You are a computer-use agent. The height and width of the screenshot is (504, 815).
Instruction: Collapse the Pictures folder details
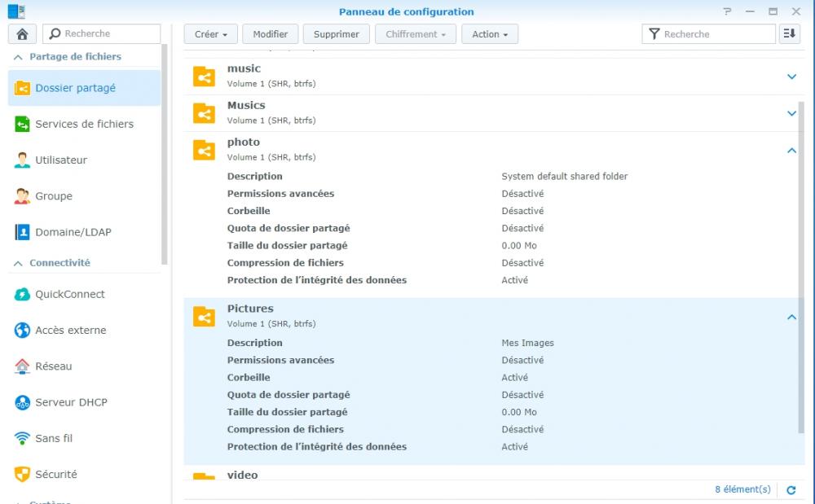click(791, 318)
